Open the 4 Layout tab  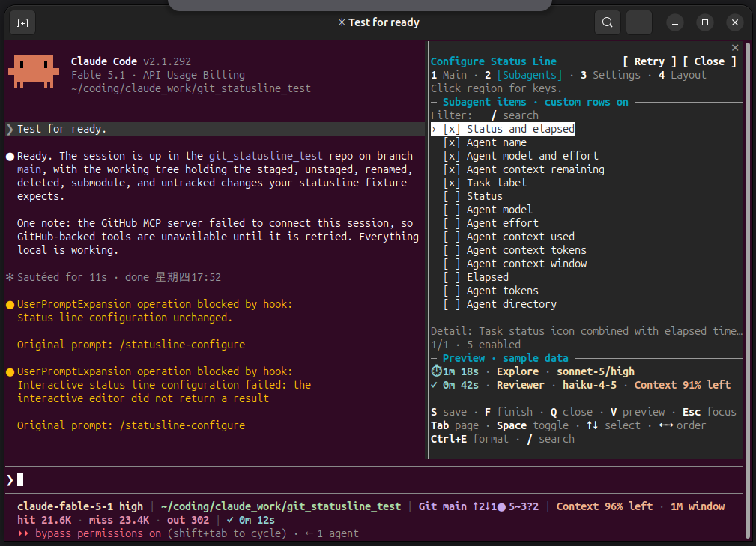click(683, 75)
